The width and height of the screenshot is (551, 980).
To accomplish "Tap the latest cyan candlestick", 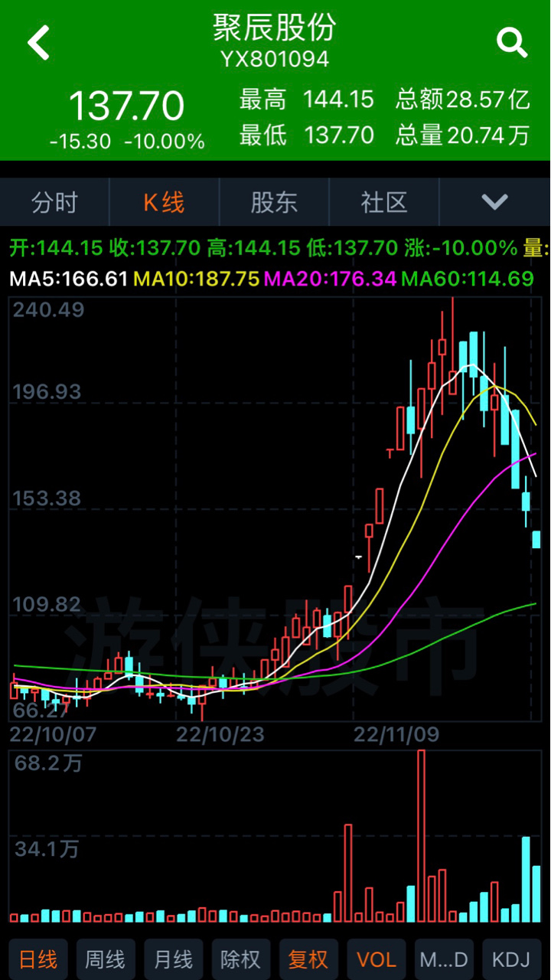I will (537, 540).
